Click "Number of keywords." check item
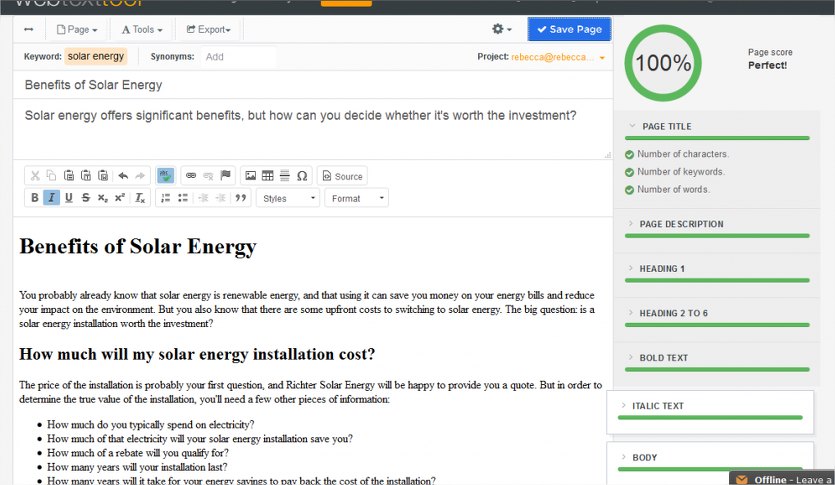 675,172
